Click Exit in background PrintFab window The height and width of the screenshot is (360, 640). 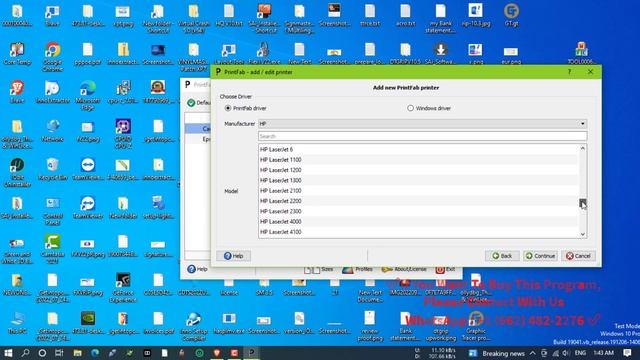click(x=445, y=269)
